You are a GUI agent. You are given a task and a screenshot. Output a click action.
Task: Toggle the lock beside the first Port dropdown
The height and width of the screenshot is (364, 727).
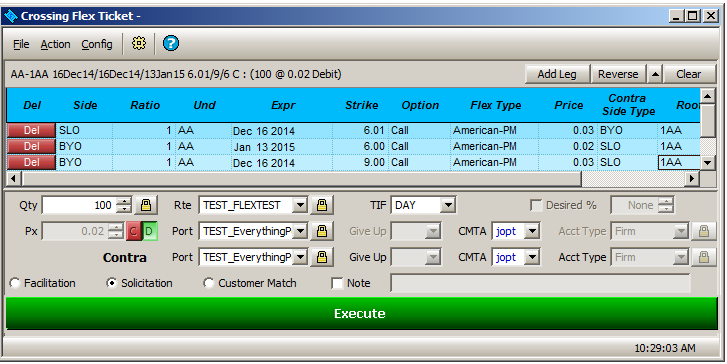click(322, 231)
